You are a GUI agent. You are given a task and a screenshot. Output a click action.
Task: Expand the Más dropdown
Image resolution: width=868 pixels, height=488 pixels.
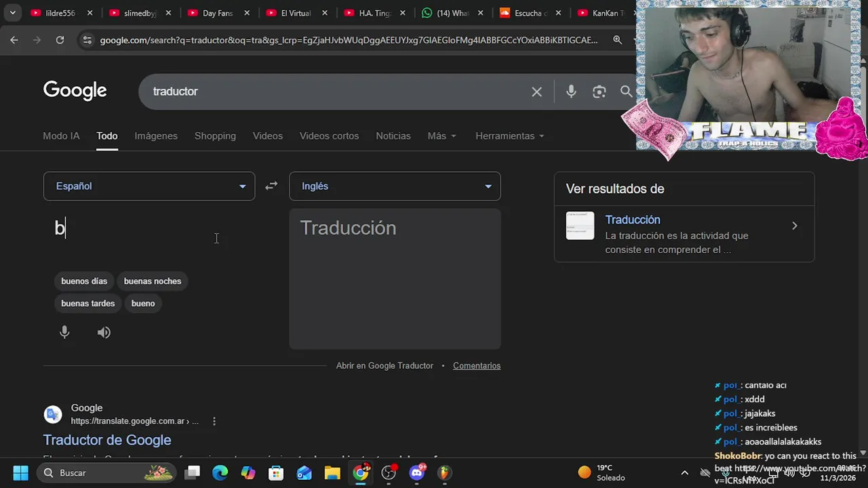coord(442,136)
